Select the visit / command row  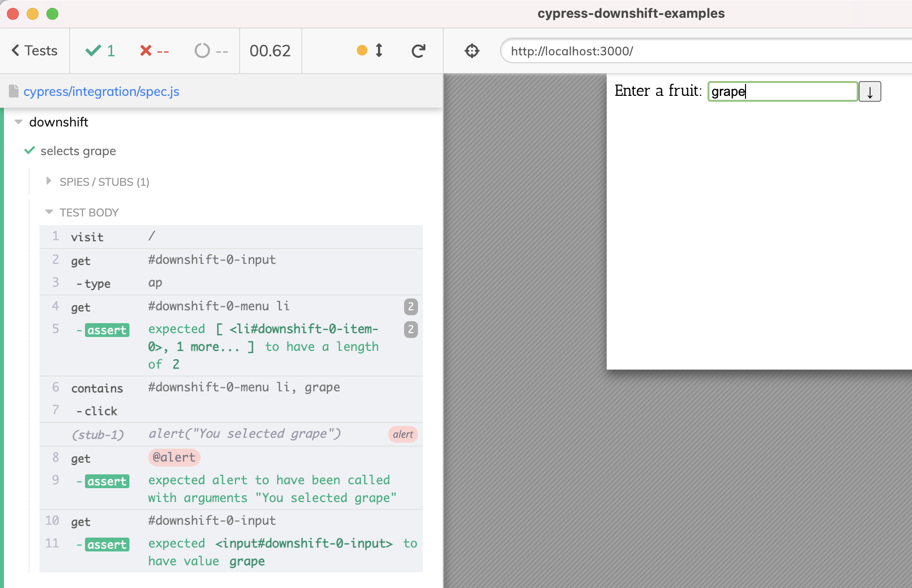click(x=231, y=237)
